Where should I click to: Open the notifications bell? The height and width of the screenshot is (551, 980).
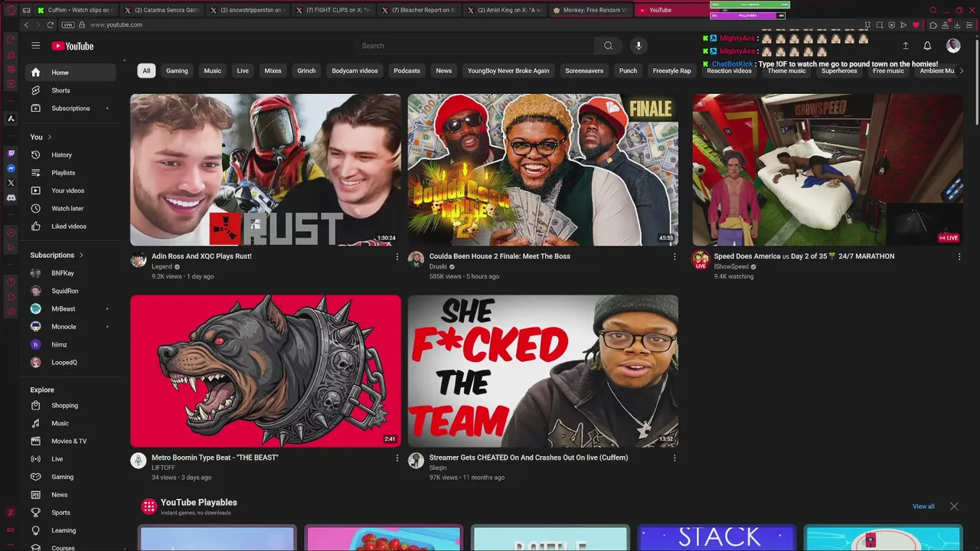927,46
